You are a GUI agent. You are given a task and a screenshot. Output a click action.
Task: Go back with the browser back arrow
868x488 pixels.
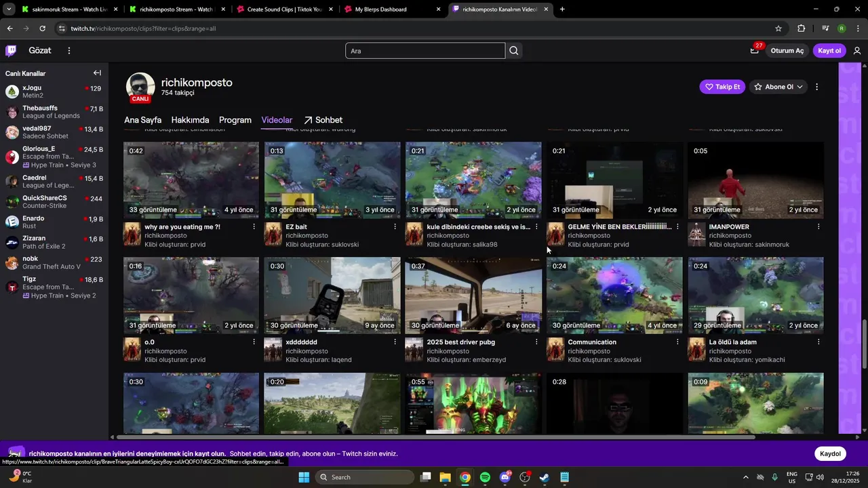9,28
